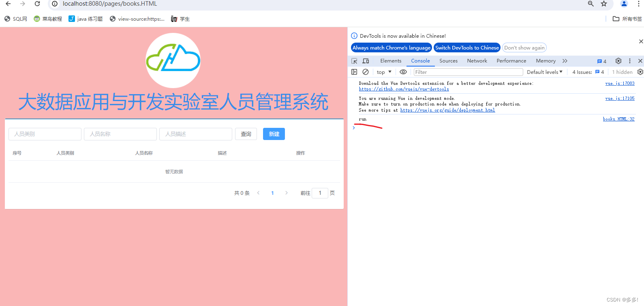This screenshot has height=306, width=644.
Task: Select the 人员类别 column header
Action: click(65, 153)
